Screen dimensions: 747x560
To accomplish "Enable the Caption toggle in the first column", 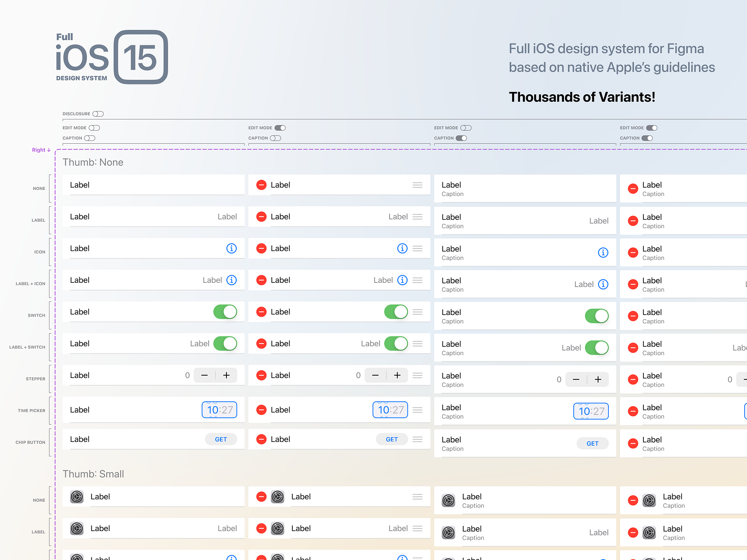I will point(89,138).
